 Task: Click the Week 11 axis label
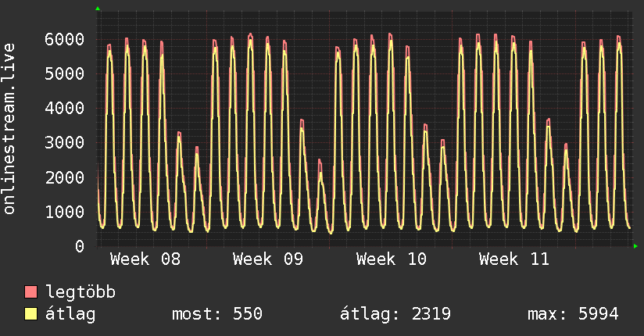pos(513,259)
